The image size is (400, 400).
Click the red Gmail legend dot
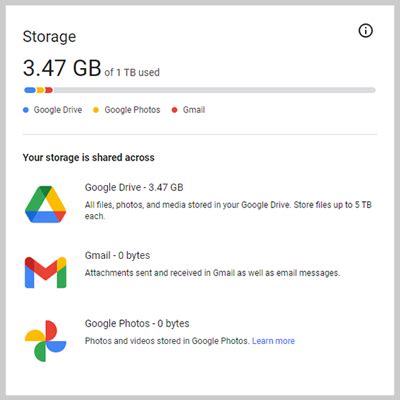coord(174,110)
